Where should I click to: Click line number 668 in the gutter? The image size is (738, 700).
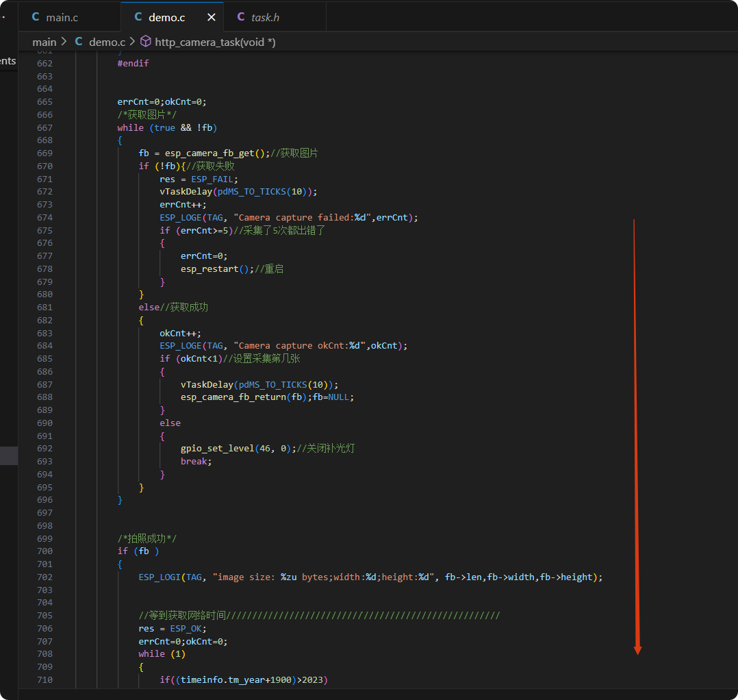point(44,140)
